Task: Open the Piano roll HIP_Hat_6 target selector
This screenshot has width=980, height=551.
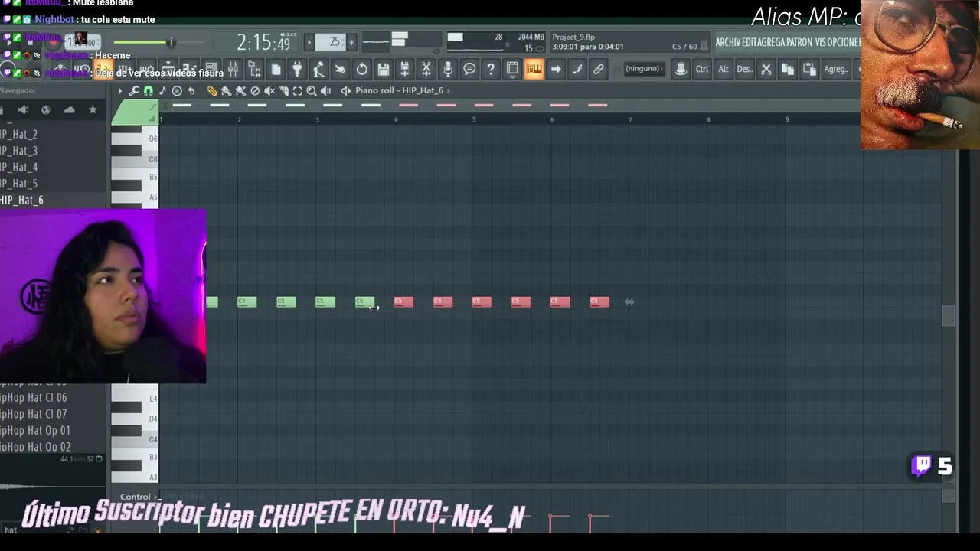Action: (x=399, y=90)
